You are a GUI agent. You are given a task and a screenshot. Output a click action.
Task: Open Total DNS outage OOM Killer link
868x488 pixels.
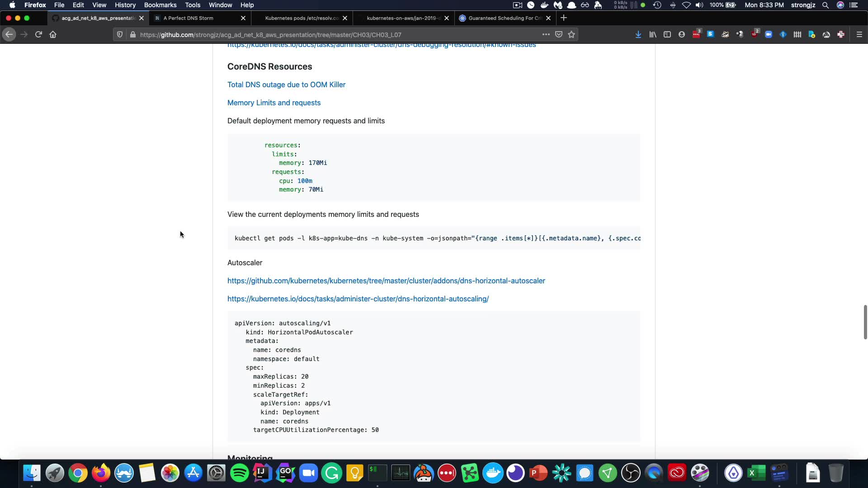point(286,84)
